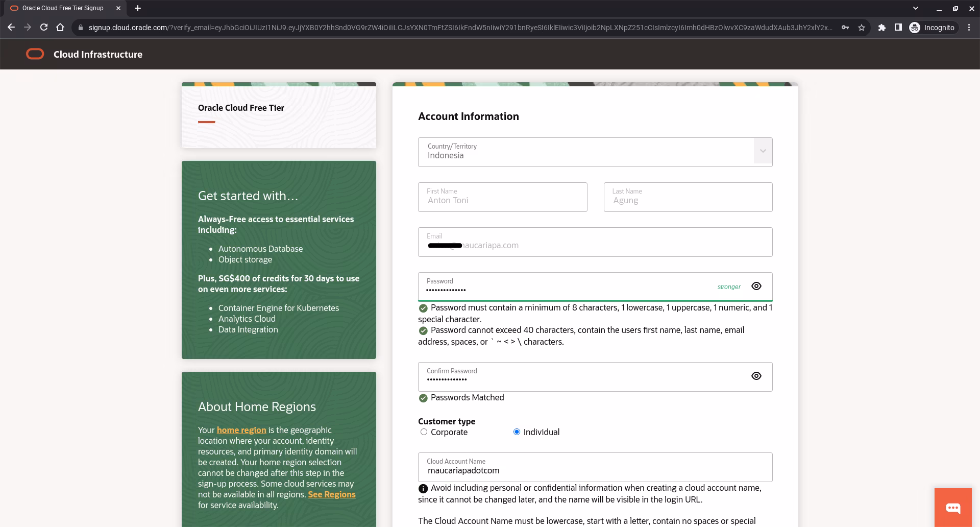Image resolution: width=980 pixels, height=527 pixels.
Task: Open the extensions puzzle icon
Action: coord(881,28)
